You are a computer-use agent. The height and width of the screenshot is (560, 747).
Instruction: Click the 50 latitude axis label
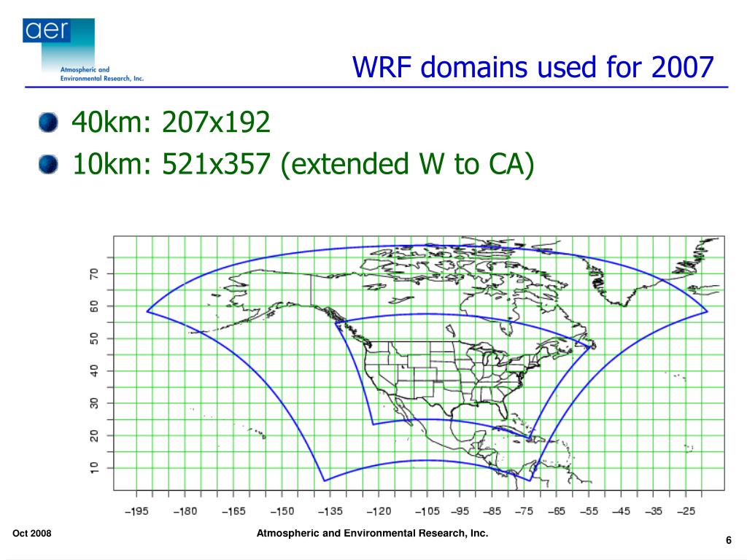pyautogui.click(x=94, y=338)
